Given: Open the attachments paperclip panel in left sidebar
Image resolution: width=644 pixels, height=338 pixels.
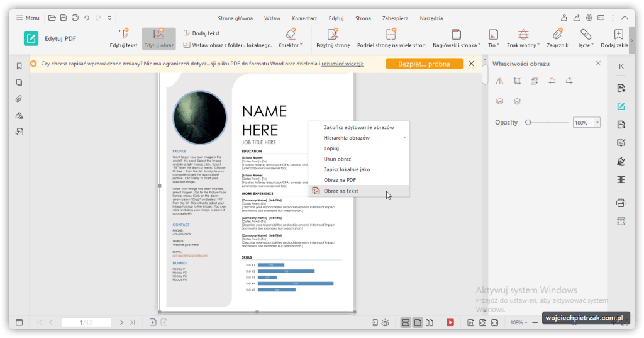Looking at the screenshot, I should click(x=19, y=99).
